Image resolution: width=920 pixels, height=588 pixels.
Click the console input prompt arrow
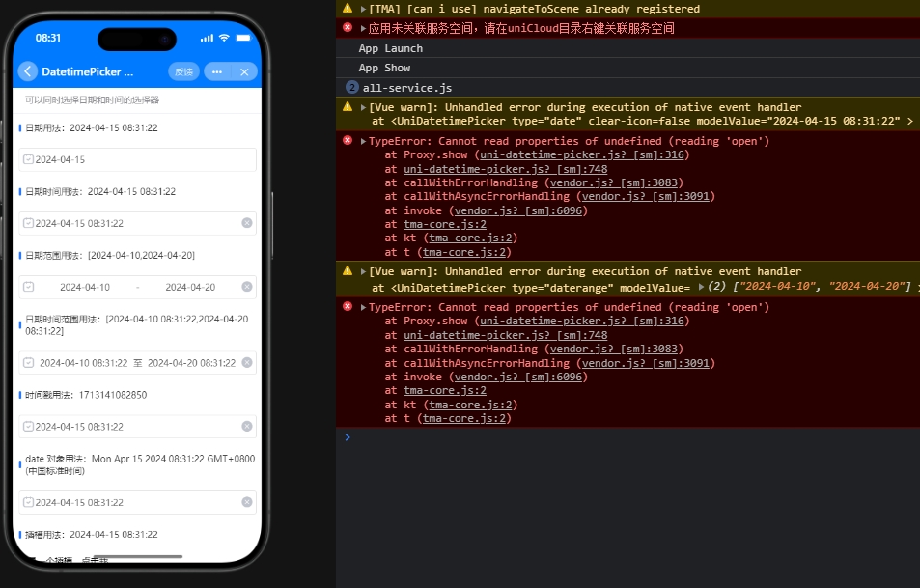[348, 437]
